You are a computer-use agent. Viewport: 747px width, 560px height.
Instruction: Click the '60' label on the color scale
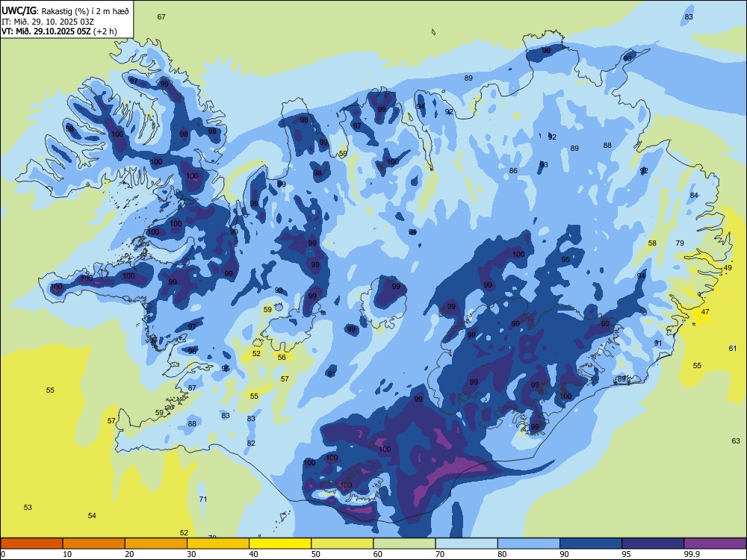[x=378, y=554]
